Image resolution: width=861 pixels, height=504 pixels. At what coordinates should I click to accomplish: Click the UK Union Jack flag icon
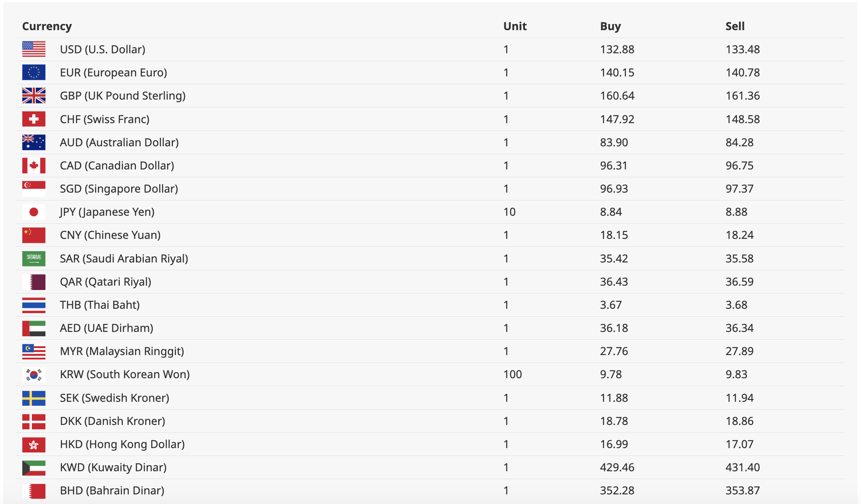[x=34, y=96]
